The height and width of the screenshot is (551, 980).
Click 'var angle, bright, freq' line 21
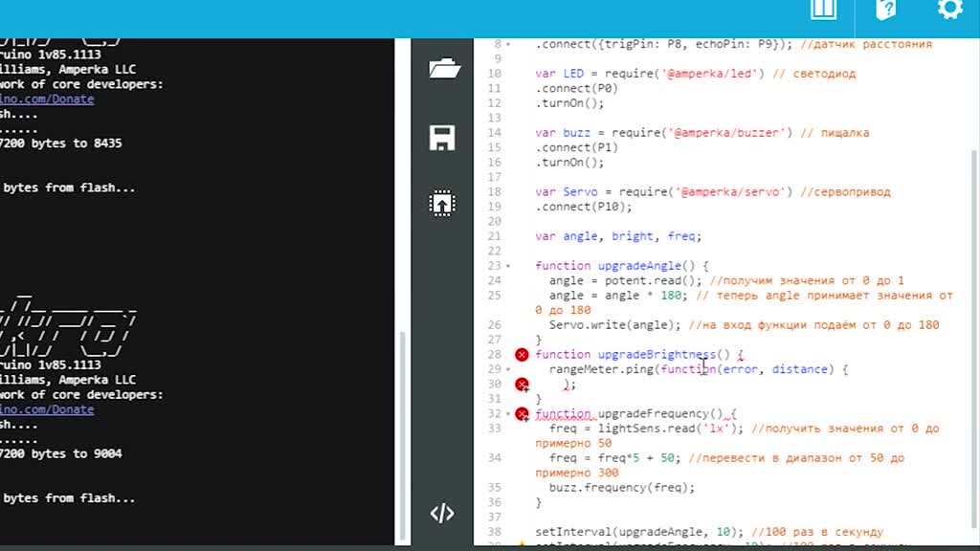coord(618,236)
